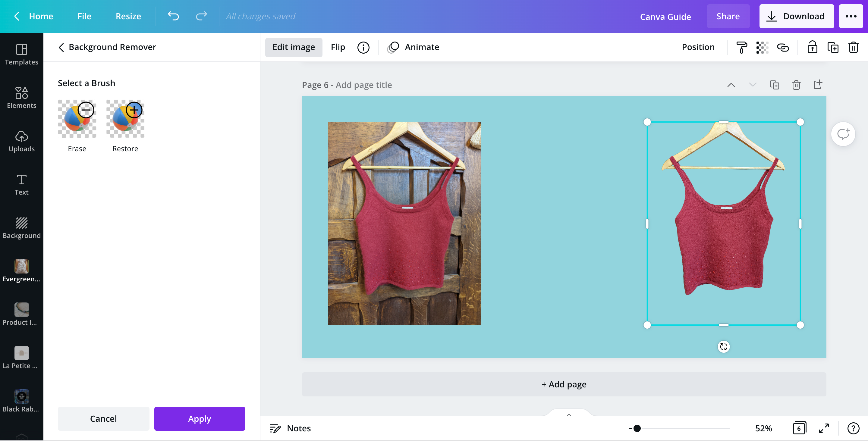
Task: Open the Position menu
Action: 698,47
